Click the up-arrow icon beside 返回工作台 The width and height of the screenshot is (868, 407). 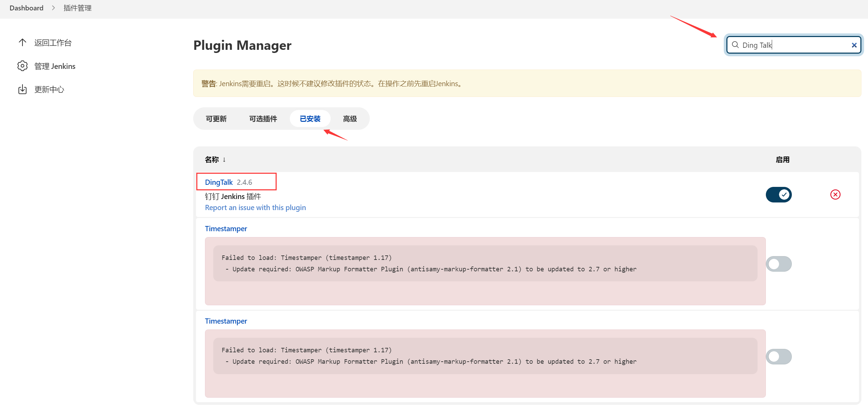pyautogui.click(x=23, y=43)
